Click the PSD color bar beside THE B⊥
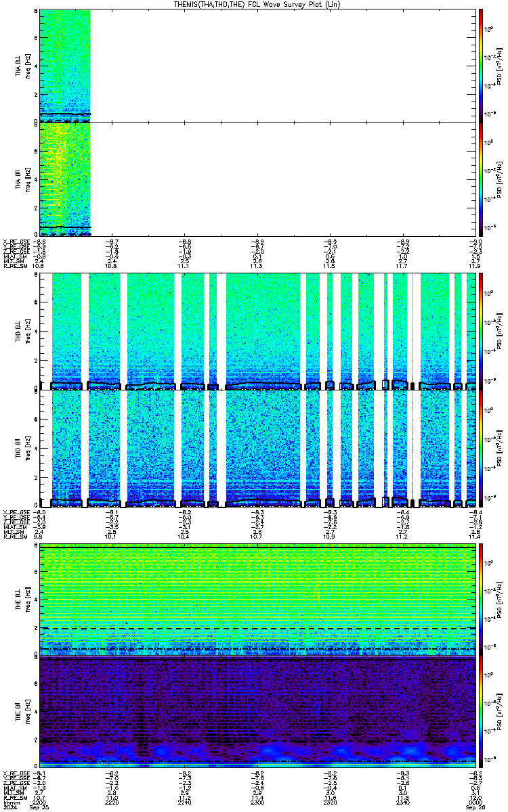This screenshot has height=812, width=508. point(481,600)
